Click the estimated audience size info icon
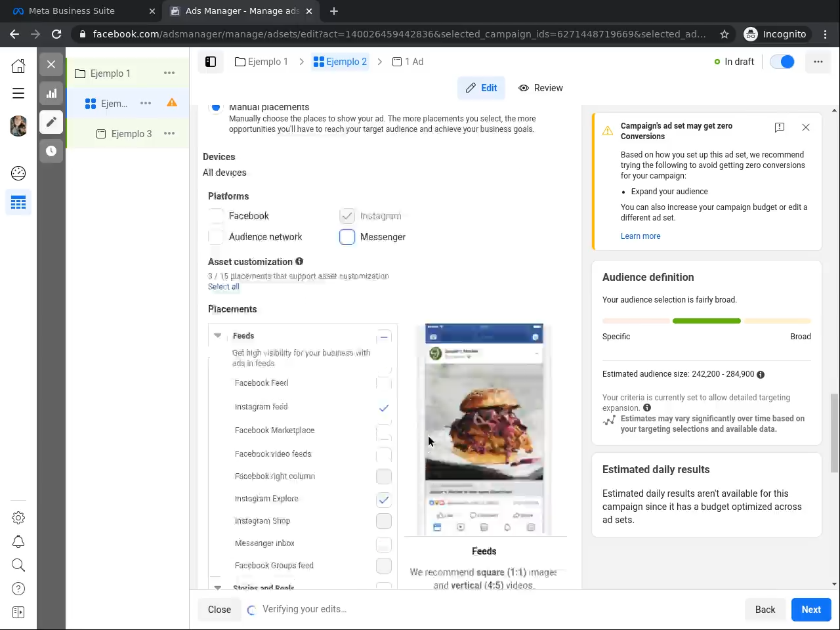The image size is (840, 630). tap(761, 375)
